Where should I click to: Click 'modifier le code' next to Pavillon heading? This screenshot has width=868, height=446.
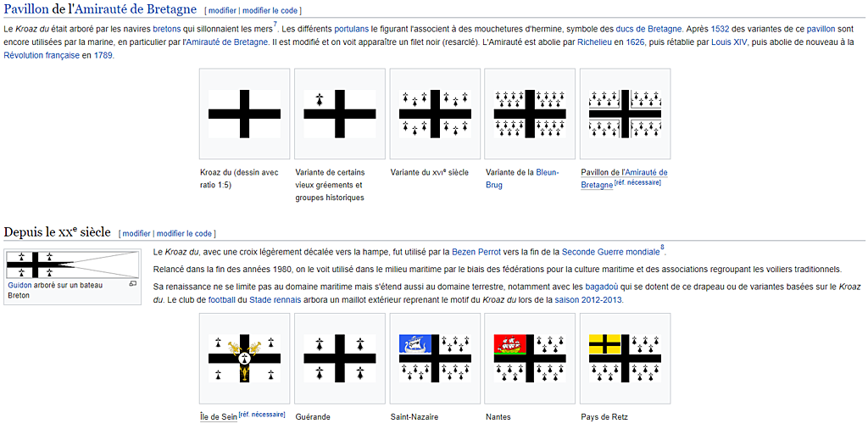270,10
